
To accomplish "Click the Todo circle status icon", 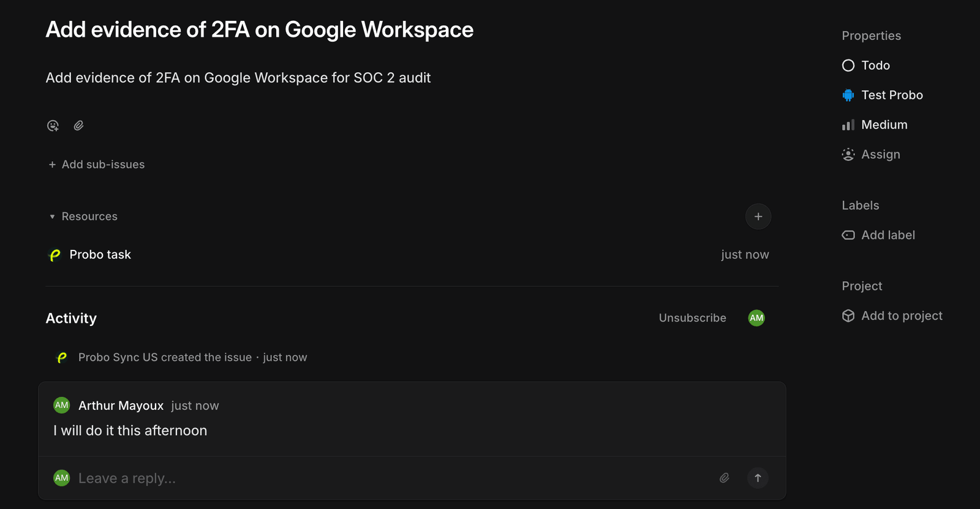I will click(848, 66).
